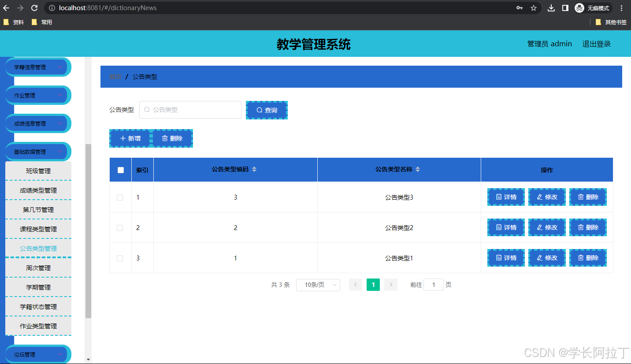This screenshot has width=631, height=364.
Task: Click the magnifier search icon on 查询 button
Action: (x=260, y=110)
